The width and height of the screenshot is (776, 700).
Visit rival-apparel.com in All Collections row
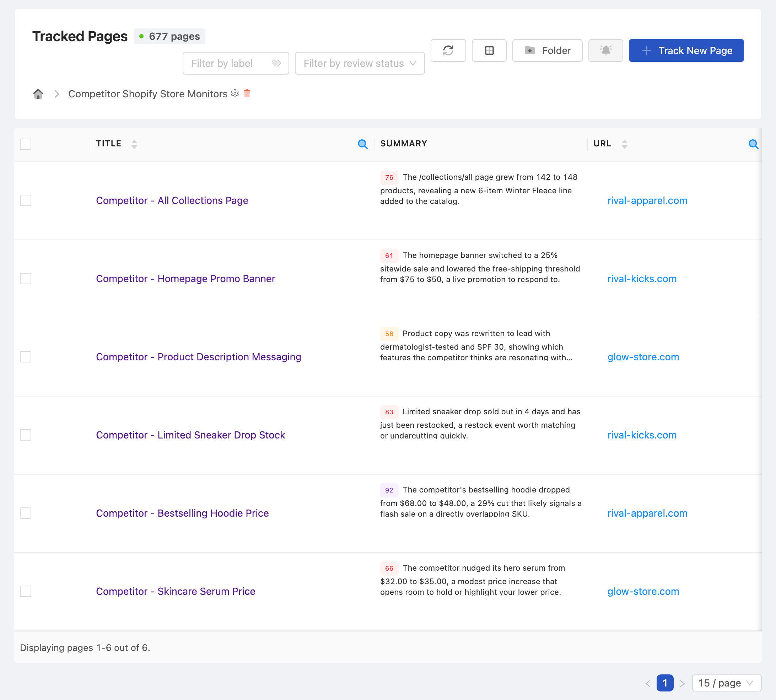click(647, 200)
